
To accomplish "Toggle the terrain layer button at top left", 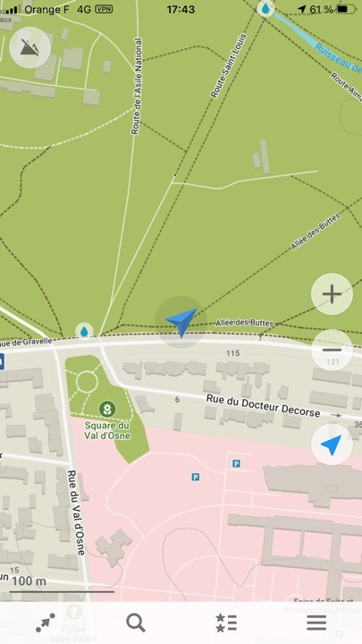I will (30, 47).
